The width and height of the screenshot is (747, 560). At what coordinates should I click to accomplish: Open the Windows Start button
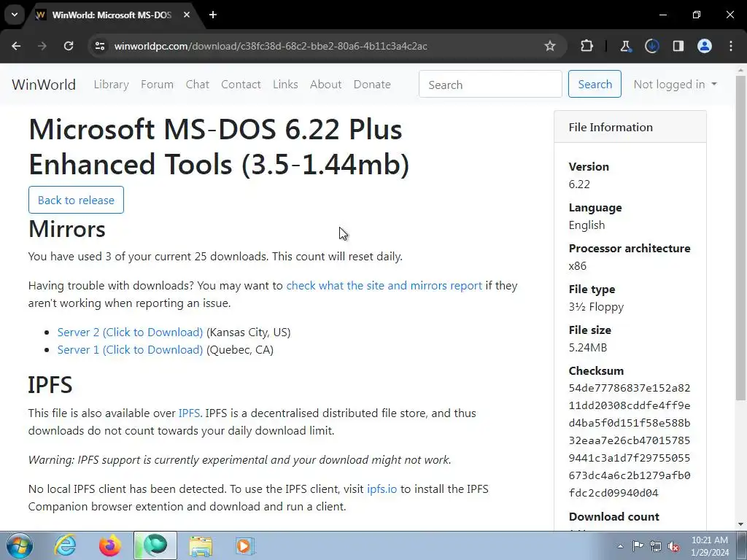point(20,545)
